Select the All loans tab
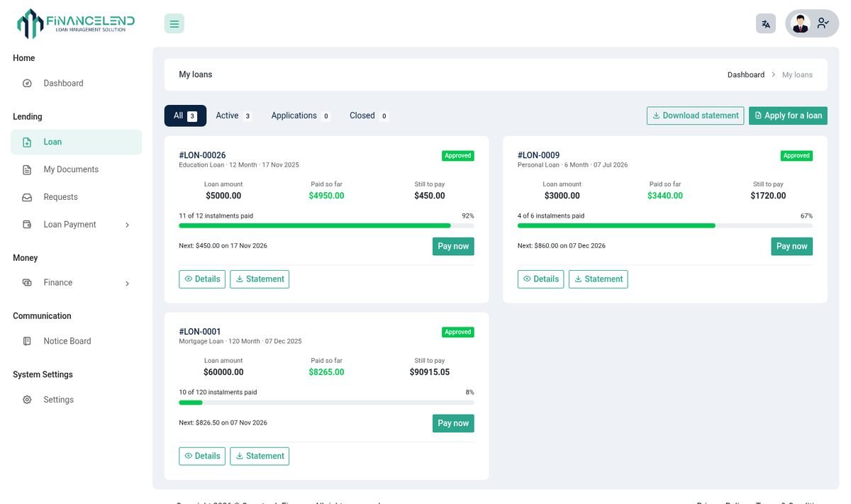The height and width of the screenshot is (504, 851). (185, 116)
